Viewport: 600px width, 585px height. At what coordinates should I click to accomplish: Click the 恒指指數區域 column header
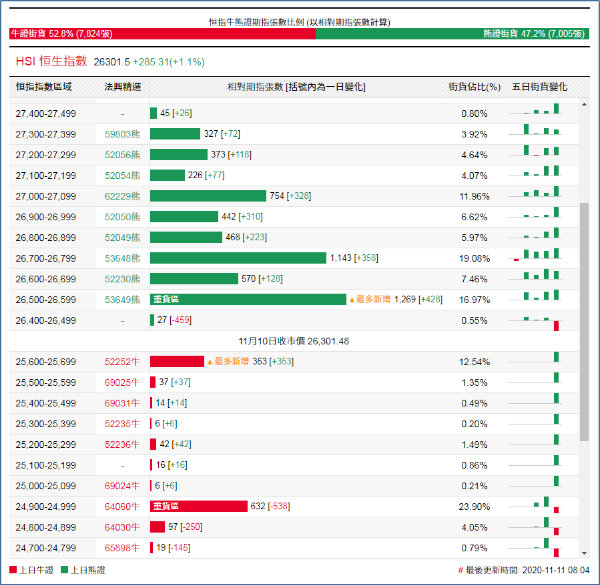point(44,87)
